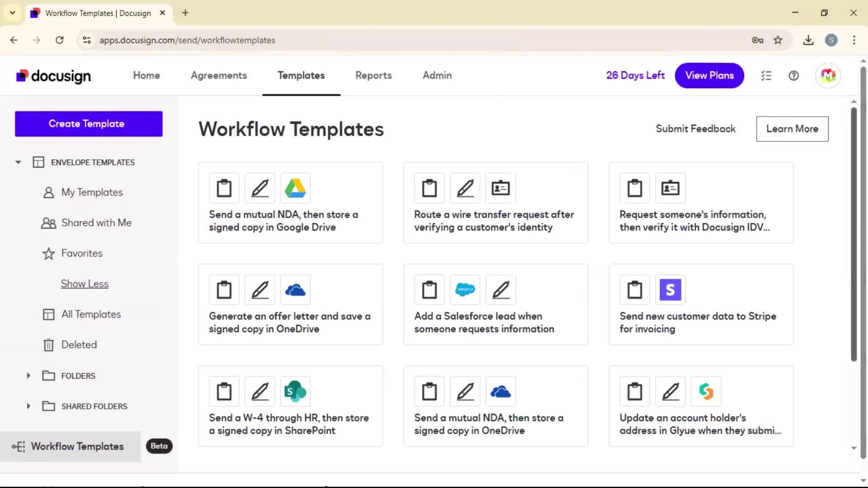868x488 pixels.
Task: Collapse the Envelope Templates section
Action: [18, 162]
